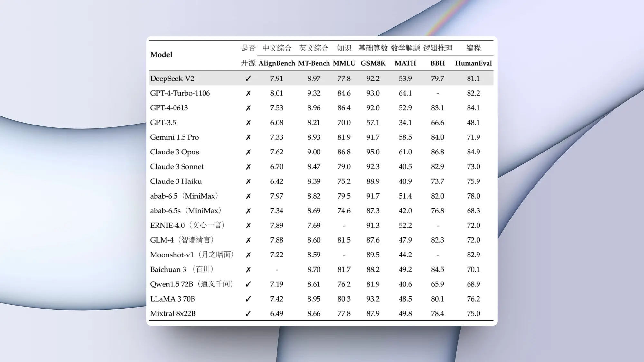Click Qwen1.5 72B BBH score 65.9
644x362 pixels.
click(438, 284)
